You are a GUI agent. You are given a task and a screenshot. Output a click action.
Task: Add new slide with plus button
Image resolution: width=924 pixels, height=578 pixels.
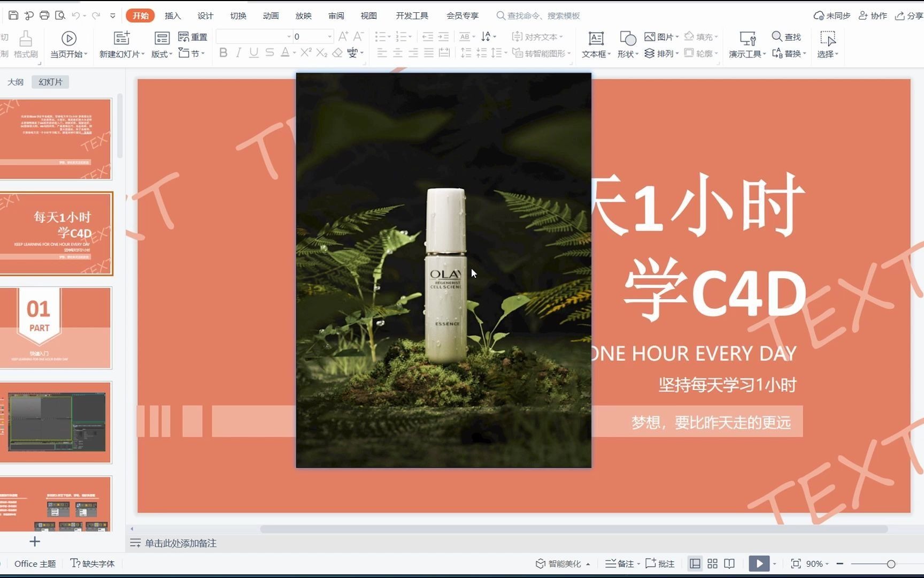[x=35, y=542]
